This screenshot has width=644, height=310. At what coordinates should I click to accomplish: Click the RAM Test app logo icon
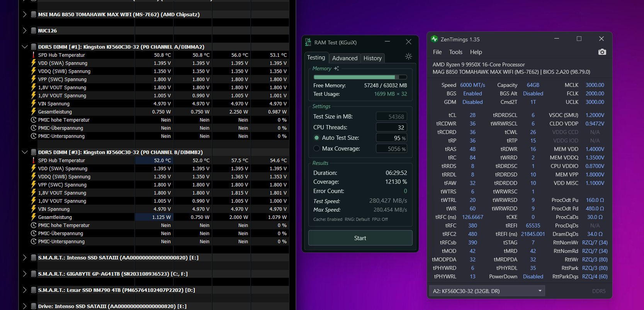308,42
